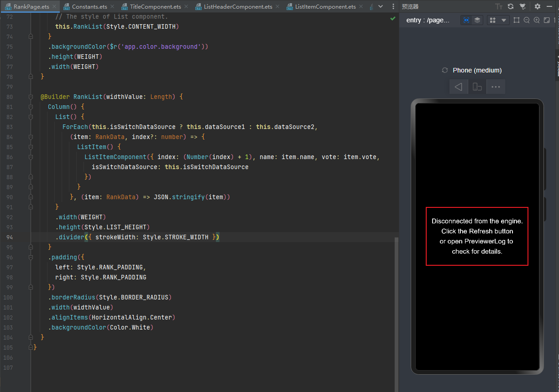Click the entry : /page... path label
559x392 pixels.
click(x=428, y=21)
